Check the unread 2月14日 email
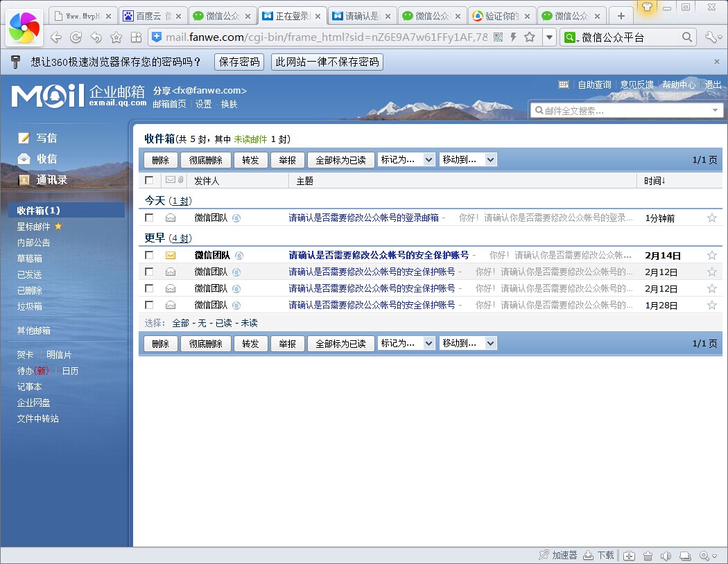This screenshot has width=728, height=564. click(149, 255)
